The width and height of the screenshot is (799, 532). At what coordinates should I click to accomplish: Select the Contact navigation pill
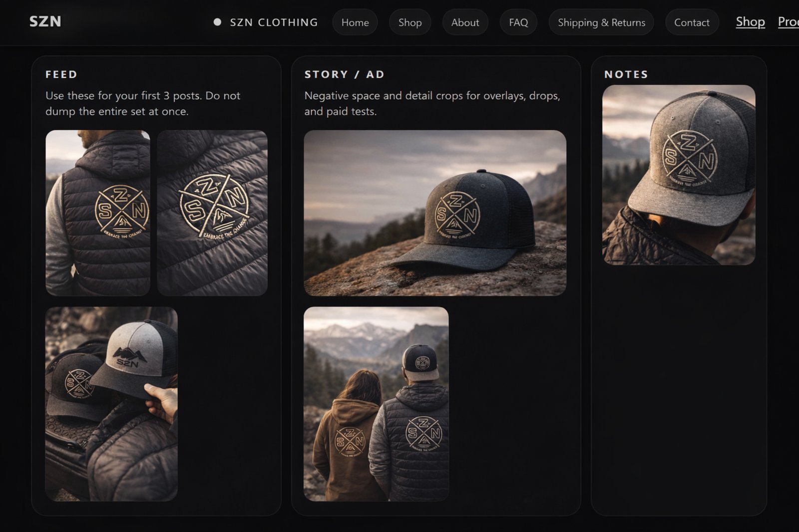pos(692,22)
